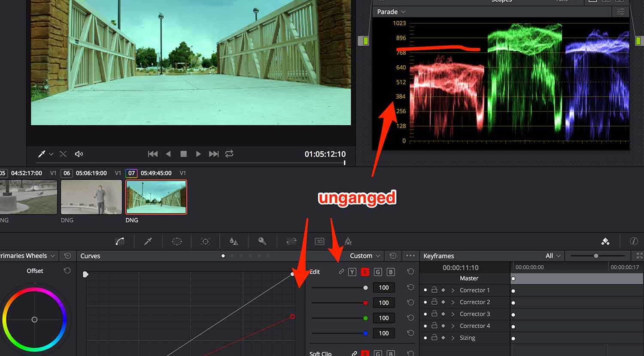Expand the Sizing keyframe track
The height and width of the screenshot is (356, 644).
[453, 338]
